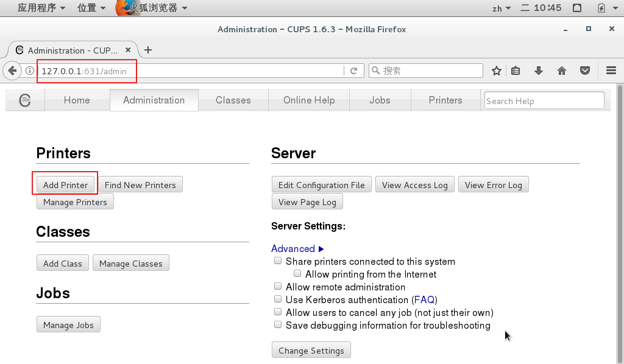Click the Search Help input field
Image resolution: width=624 pixels, height=364 pixels.
544,101
